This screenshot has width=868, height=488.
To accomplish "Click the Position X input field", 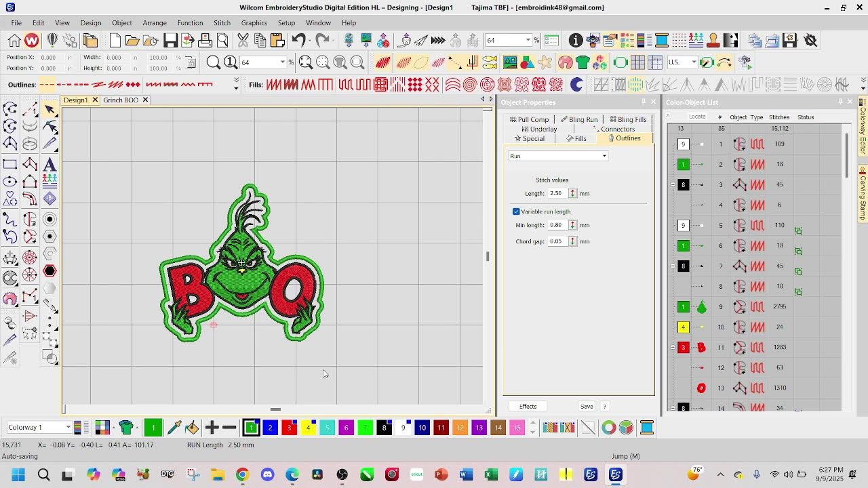I will [x=51, y=58].
